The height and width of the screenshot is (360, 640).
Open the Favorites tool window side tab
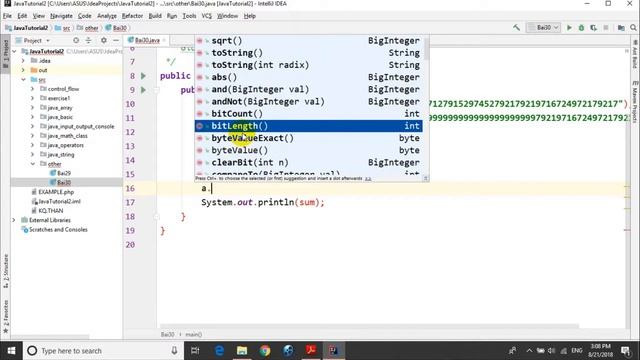[x=5, y=316]
